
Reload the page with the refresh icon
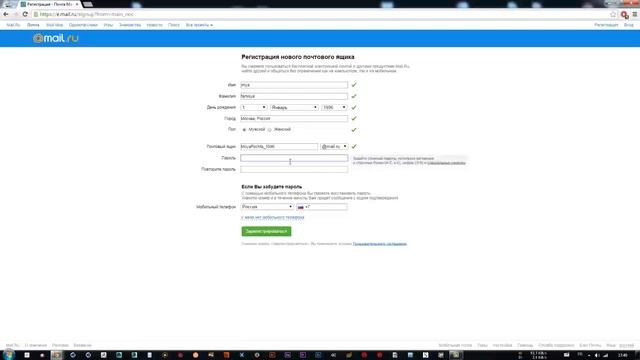[x=25, y=14]
